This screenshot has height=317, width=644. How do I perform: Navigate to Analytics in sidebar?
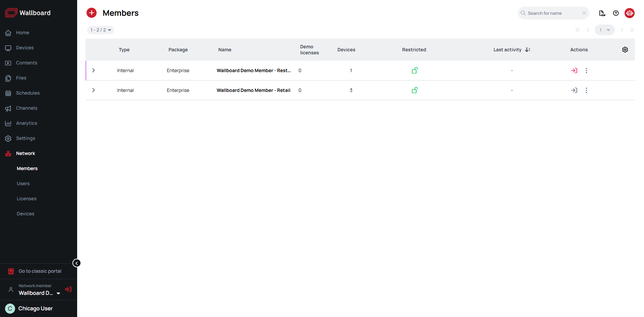pos(26,123)
